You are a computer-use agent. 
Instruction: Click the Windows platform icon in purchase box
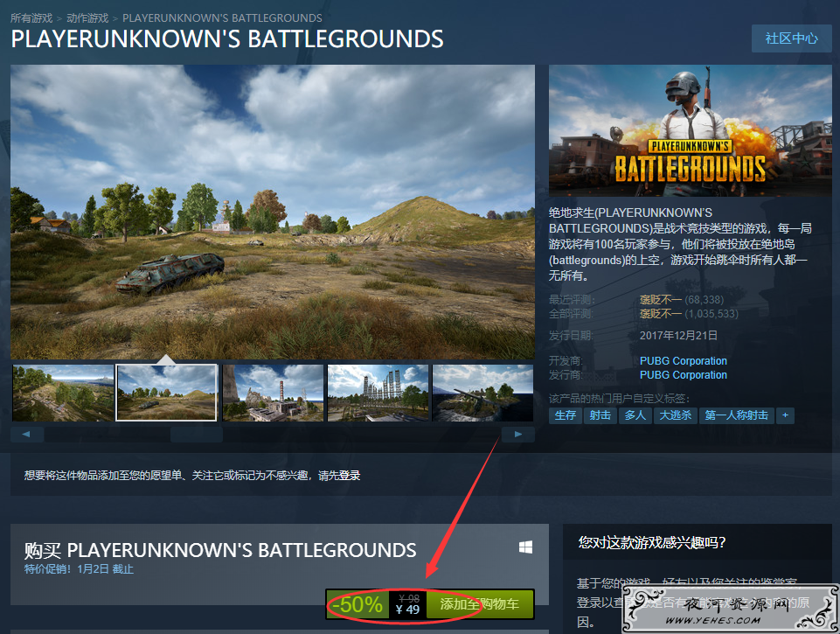point(525,547)
